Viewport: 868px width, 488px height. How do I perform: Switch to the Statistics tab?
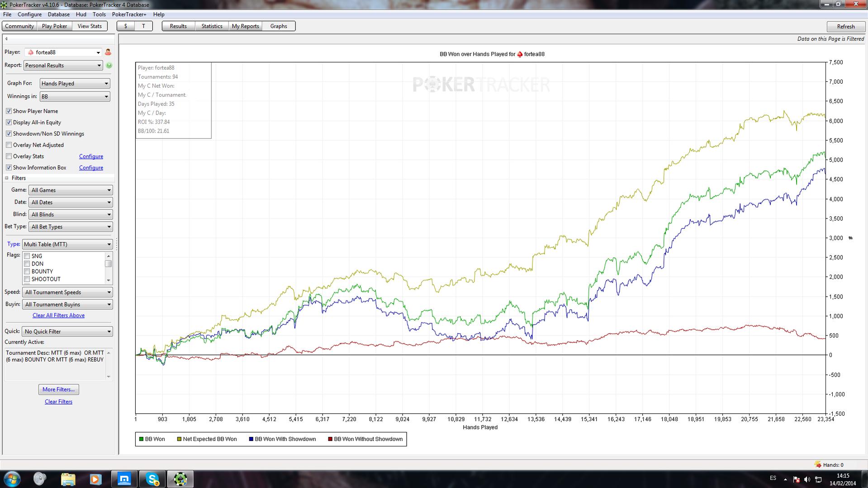[x=212, y=26]
